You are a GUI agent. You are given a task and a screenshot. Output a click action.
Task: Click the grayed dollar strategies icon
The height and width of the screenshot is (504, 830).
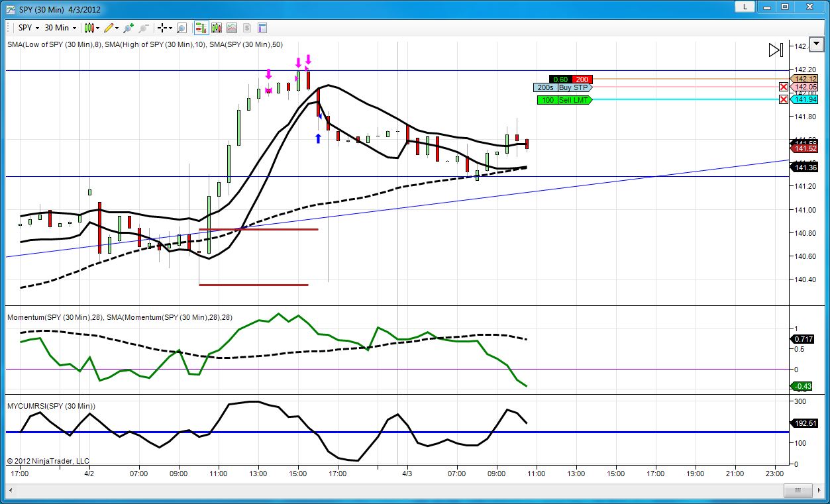pyautogui.click(x=247, y=28)
